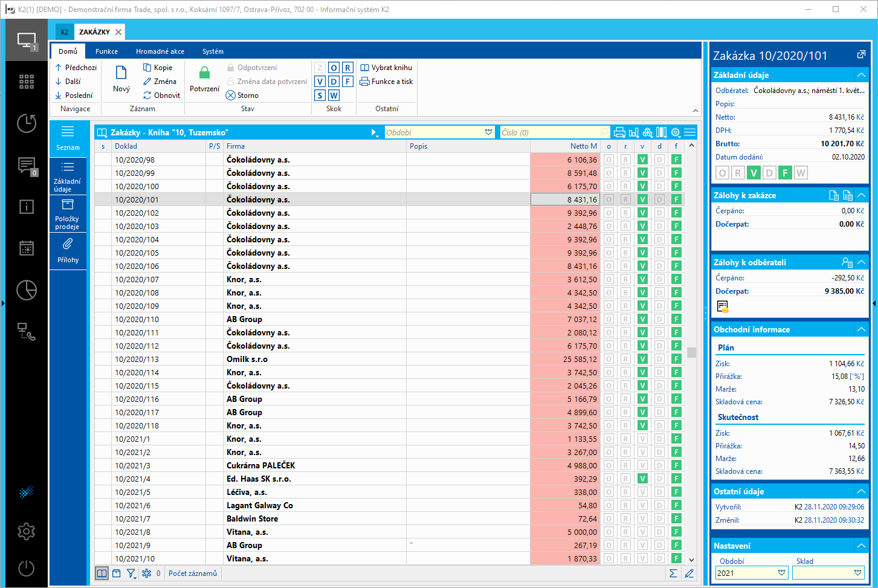
Task: Collapse the Zálohy k odběrateli section
Action: 861,262
